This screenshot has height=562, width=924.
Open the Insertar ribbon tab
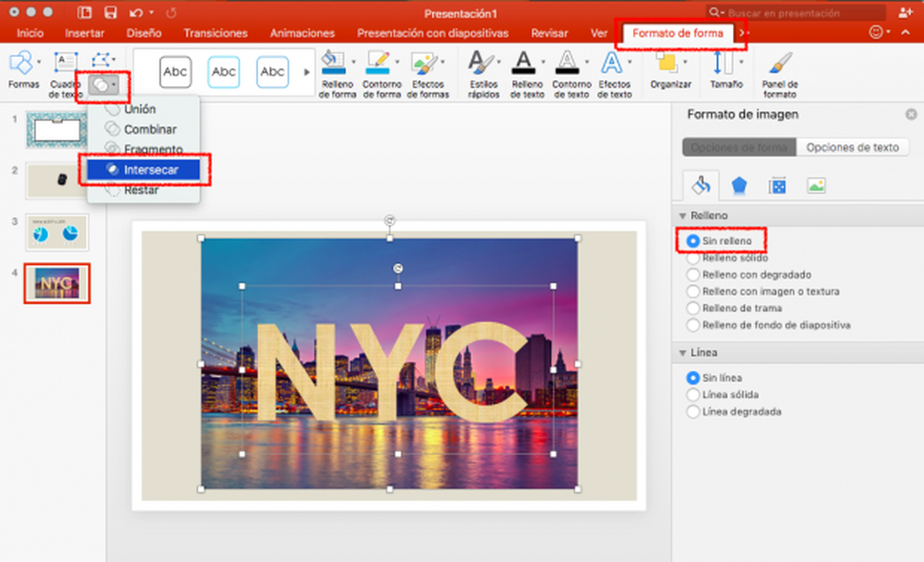click(85, 34)
